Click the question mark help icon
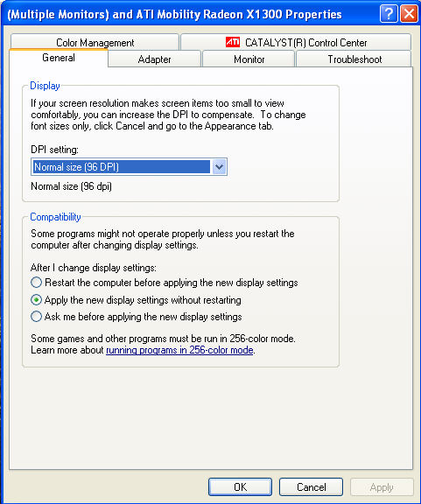 click(x=389, y=14)
